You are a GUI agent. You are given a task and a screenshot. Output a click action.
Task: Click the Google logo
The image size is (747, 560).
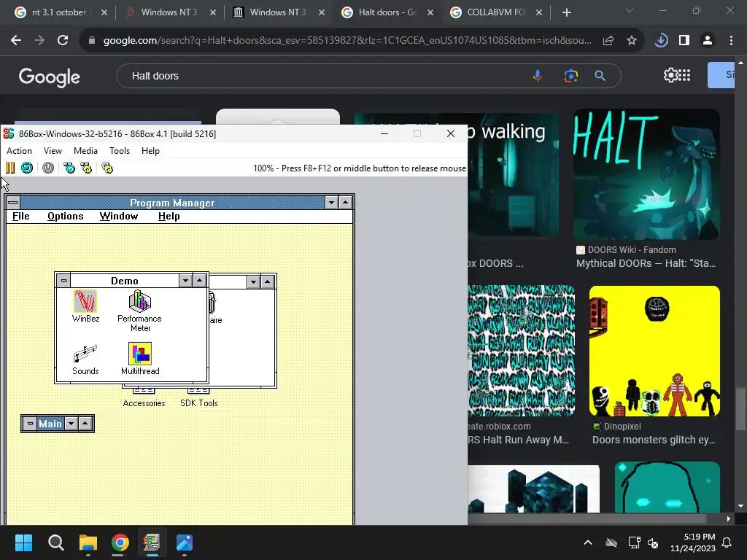tap(50, 77)
